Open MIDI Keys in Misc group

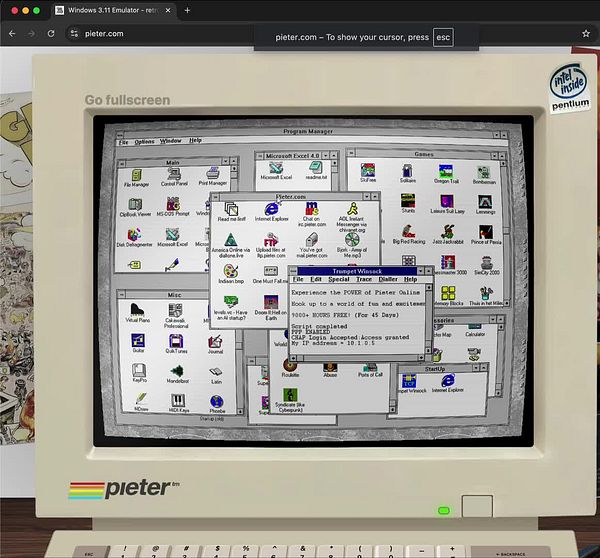(x=178, y=403)
